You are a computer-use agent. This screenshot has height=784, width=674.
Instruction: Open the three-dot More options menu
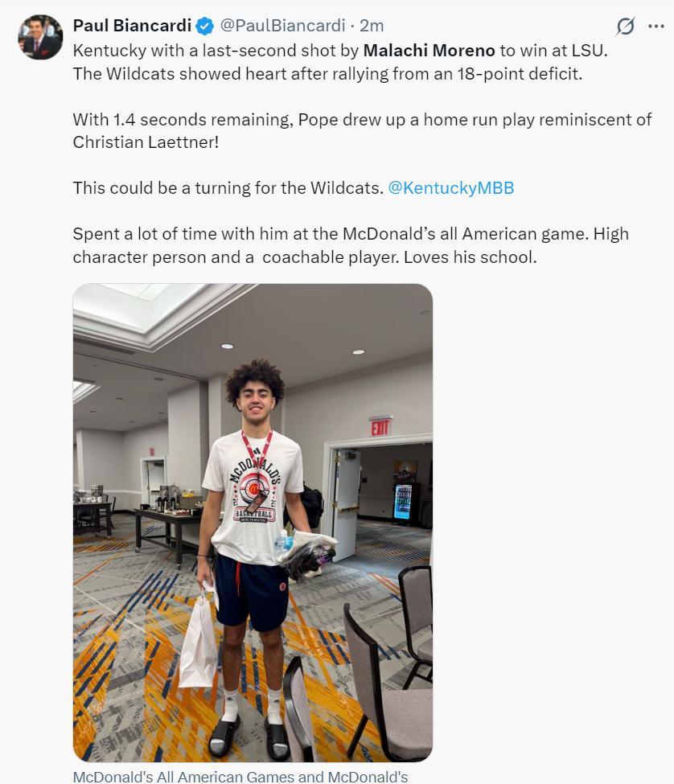[x=656, y=26]
